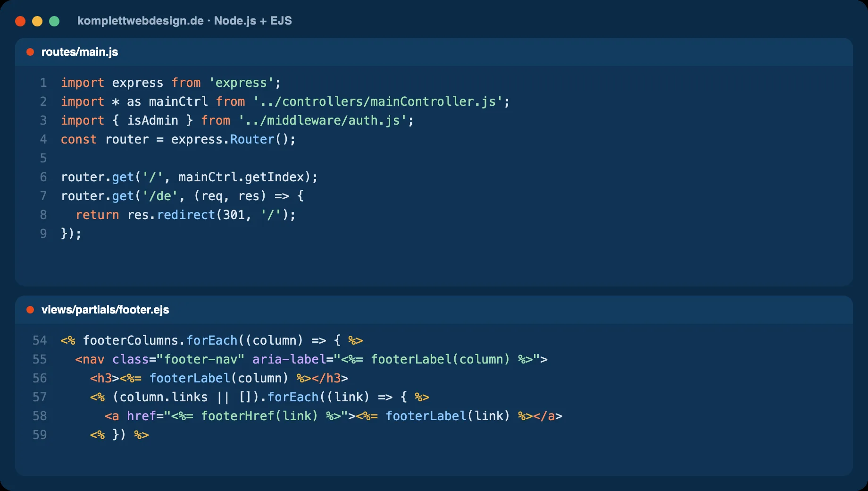868x491 pixels.
Task: Click the nav tag on line 55
Action: 90,359
